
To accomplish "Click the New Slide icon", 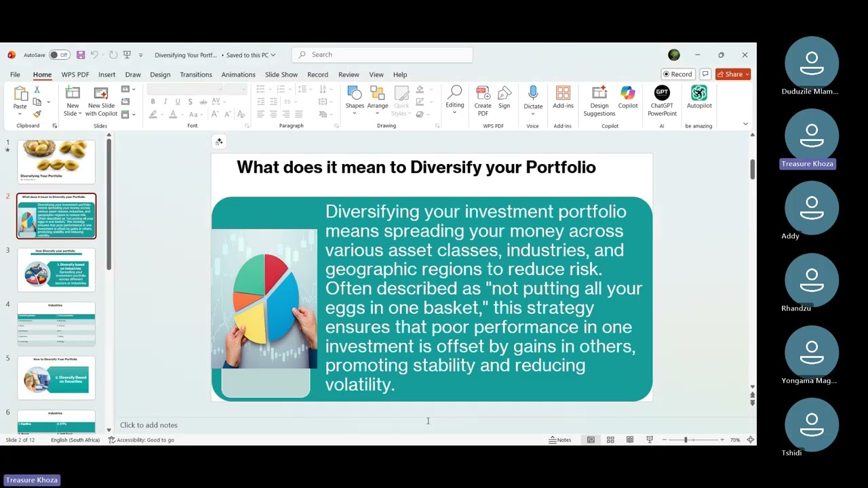I will [x=73, y=94].
